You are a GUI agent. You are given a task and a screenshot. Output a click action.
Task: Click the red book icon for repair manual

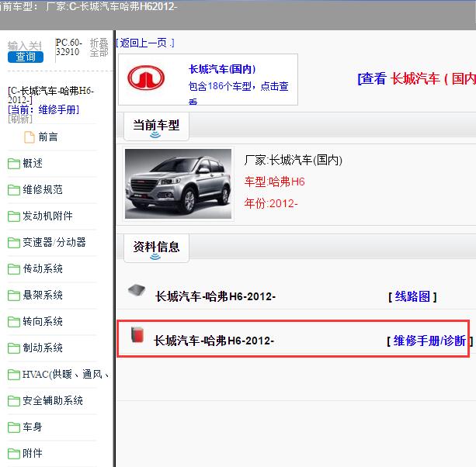click(x=137, y=335)
